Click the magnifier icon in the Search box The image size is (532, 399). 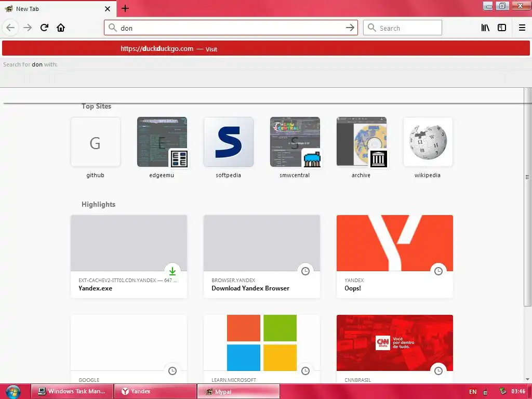372,28
